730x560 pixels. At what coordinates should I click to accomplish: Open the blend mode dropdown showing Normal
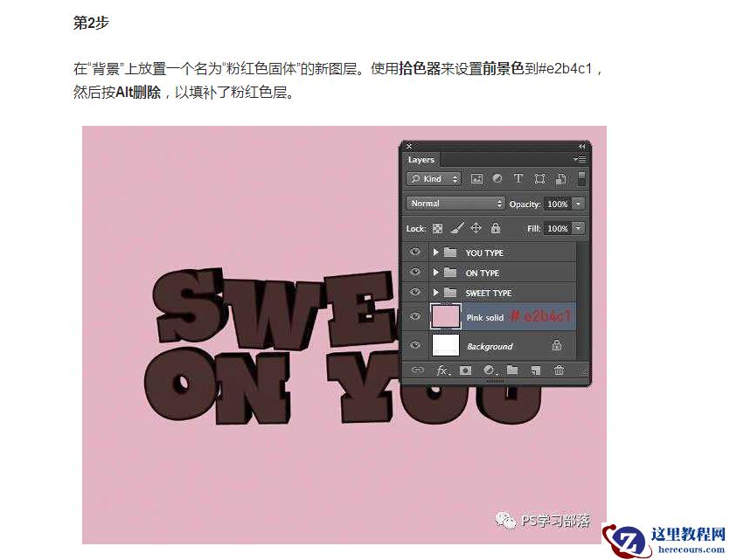(454, 203)
